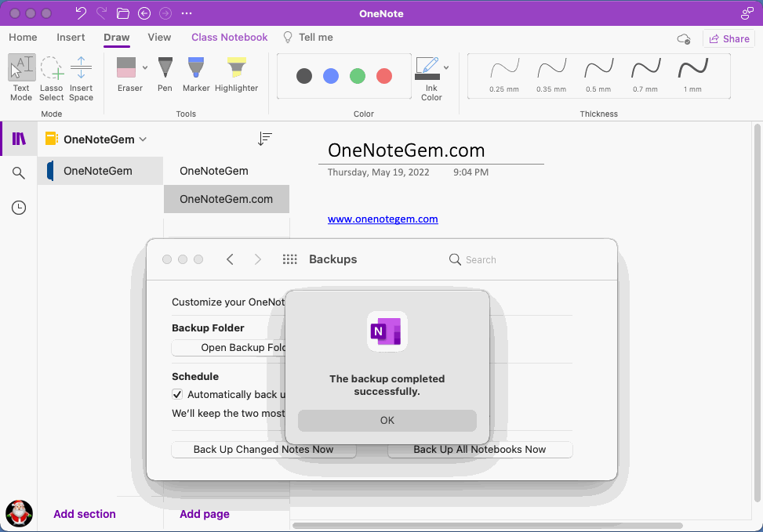Select Text Mode tool
The width and height of the screenshot is (763, 532).
coord(21,78)
